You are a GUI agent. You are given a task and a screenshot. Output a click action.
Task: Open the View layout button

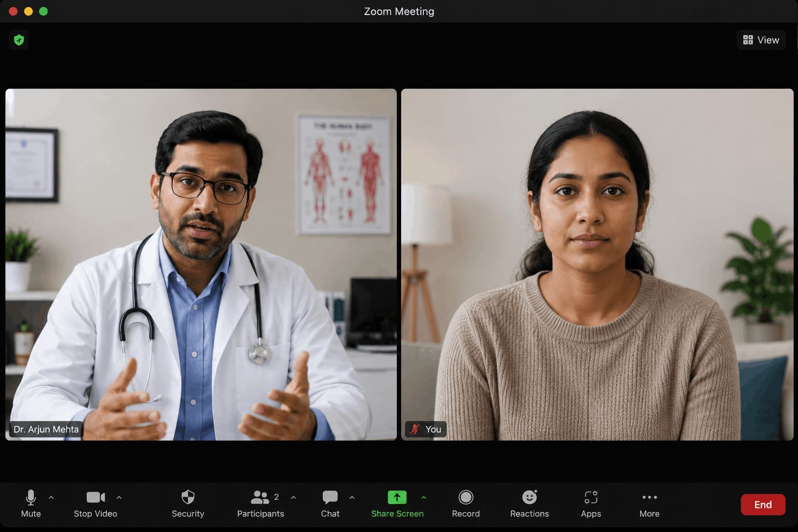click(x=761, y=40)
